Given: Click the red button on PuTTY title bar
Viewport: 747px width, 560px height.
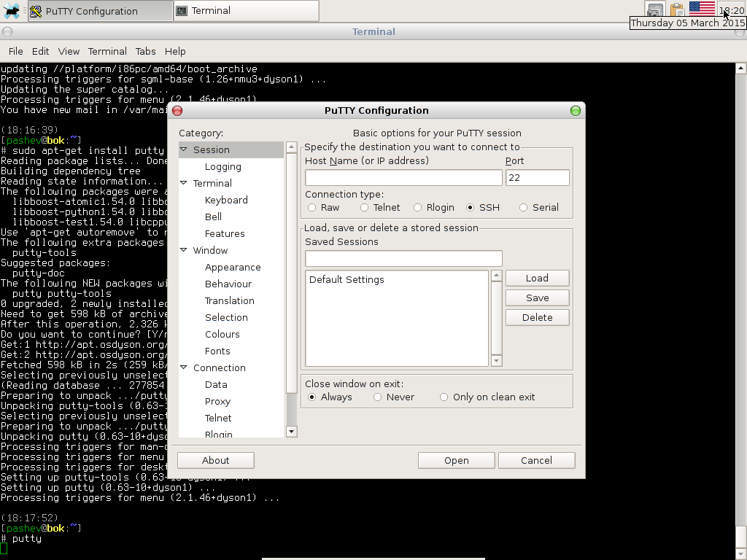Looking at the screenshot, I should click(177, 111).
